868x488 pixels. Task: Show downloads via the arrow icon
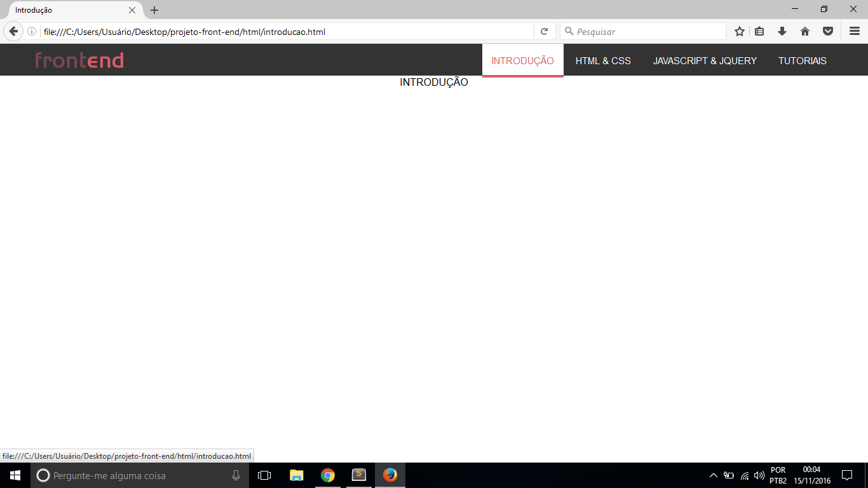782,31
